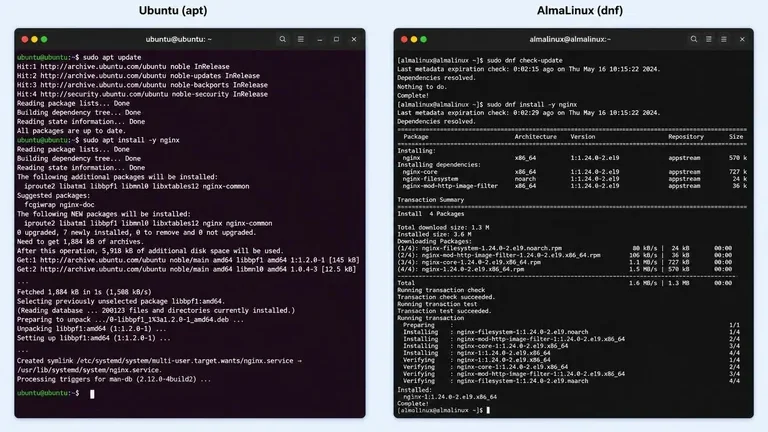Click the 'Hit:3' noble-backports line

tap(142, 85)
